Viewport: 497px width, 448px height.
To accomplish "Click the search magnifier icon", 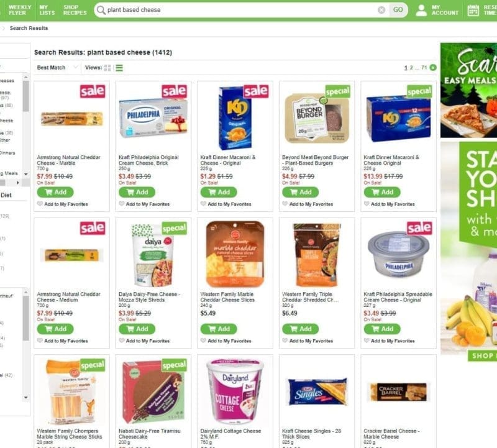I will tap(101, 10).
